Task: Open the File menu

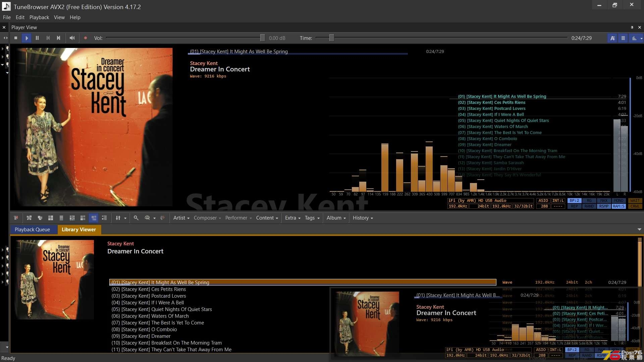Action: [7, 17]
